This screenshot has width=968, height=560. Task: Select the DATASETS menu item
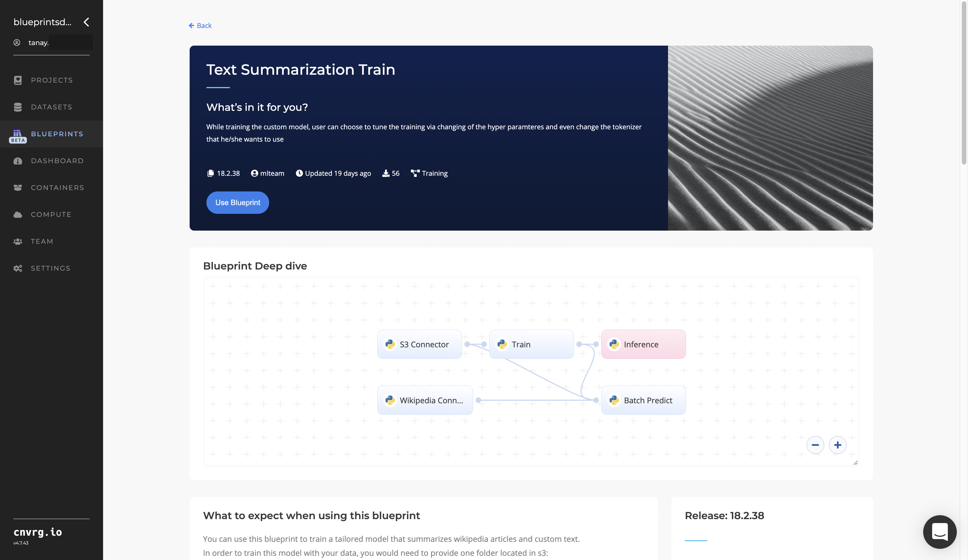51,107
